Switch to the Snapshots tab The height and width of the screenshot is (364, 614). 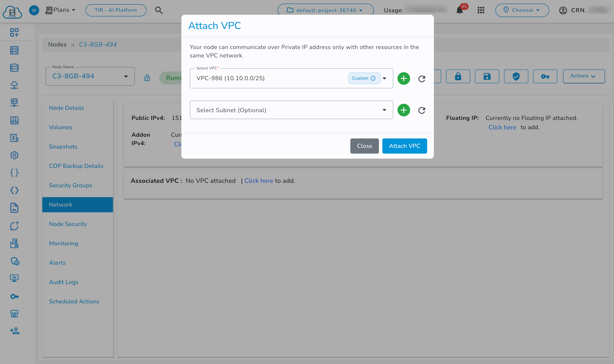63,146
